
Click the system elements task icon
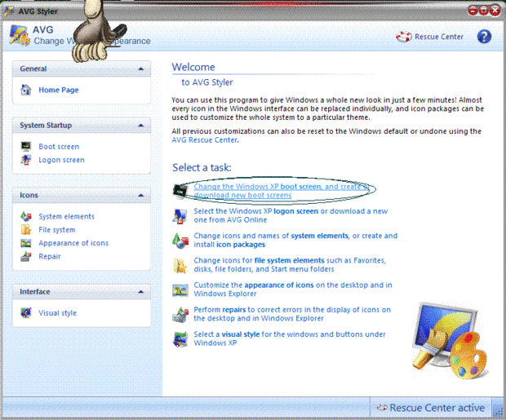point(180,241)
